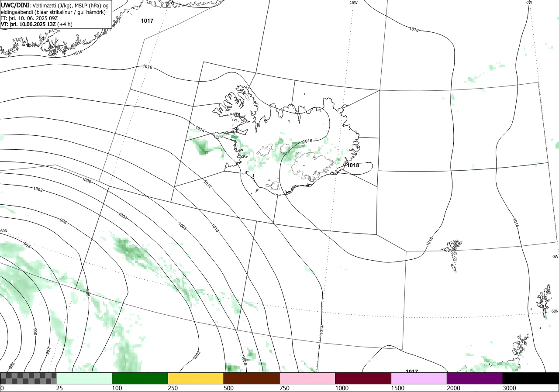Click the 15W longitude label
Screen dimensions: 559x392
354,3
